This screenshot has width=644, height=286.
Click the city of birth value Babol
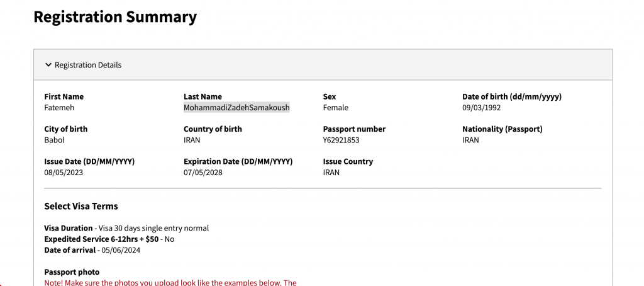pyautogui.click(x=54, y=140)
